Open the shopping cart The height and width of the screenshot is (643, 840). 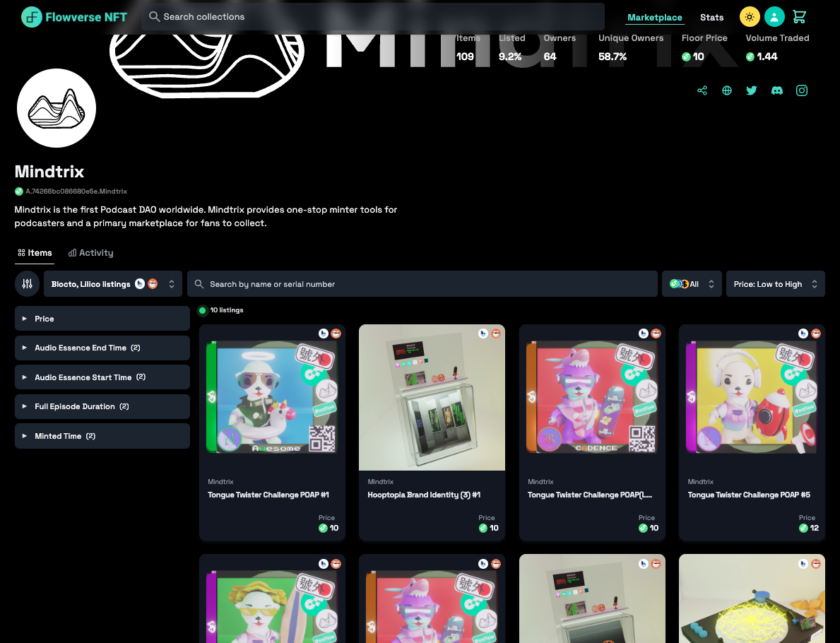[x=799, y=17]
